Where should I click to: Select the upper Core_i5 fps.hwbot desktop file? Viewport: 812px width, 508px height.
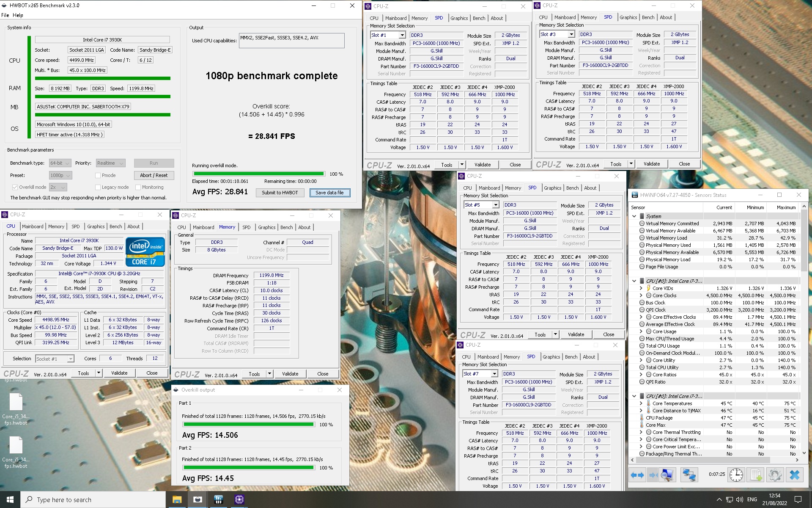pos(16,409)
